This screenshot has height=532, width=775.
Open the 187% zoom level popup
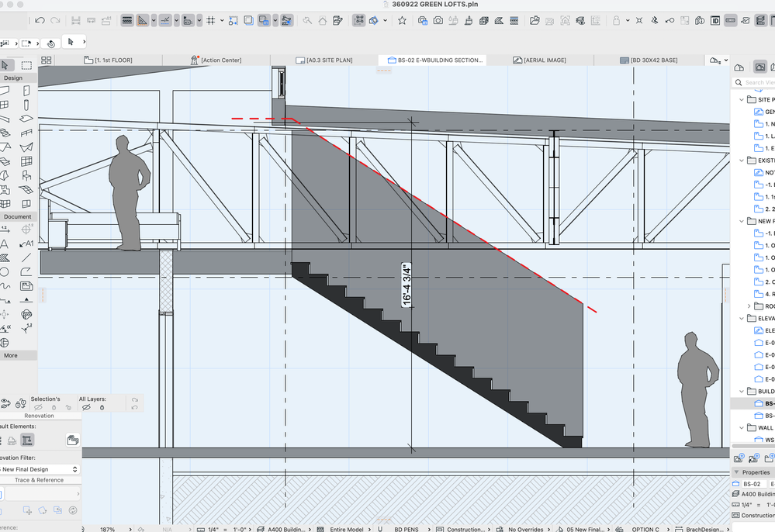(x=130, y=529)
